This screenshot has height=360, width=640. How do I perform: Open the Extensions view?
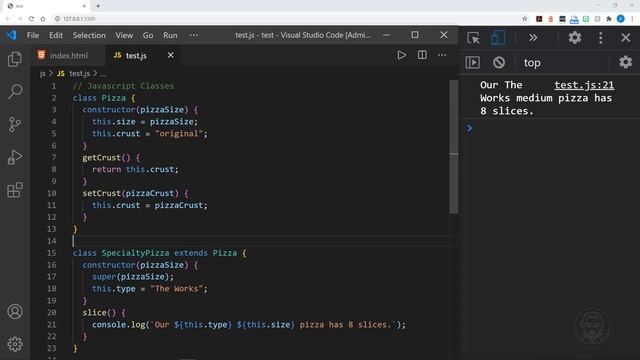(x=15, y=190)
